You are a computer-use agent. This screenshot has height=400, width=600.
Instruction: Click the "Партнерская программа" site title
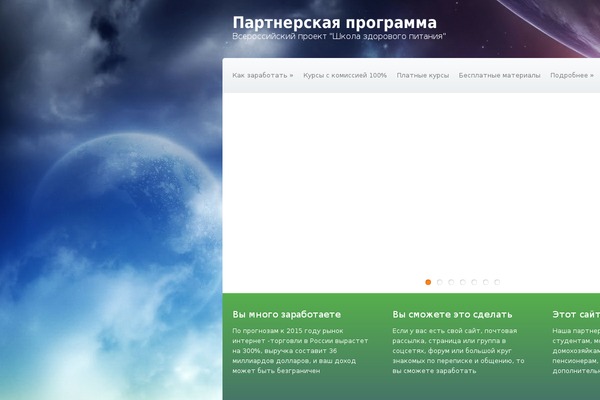[x=334, y=23]
